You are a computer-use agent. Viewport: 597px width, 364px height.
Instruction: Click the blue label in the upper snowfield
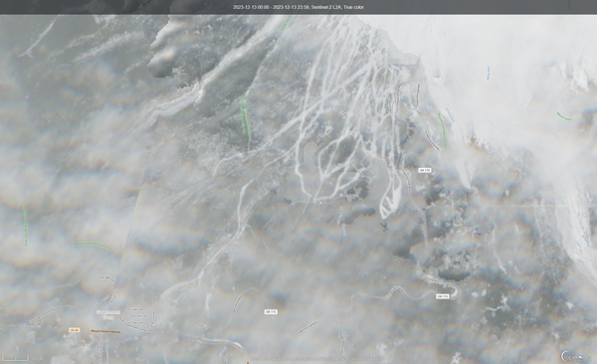point(489,73)
